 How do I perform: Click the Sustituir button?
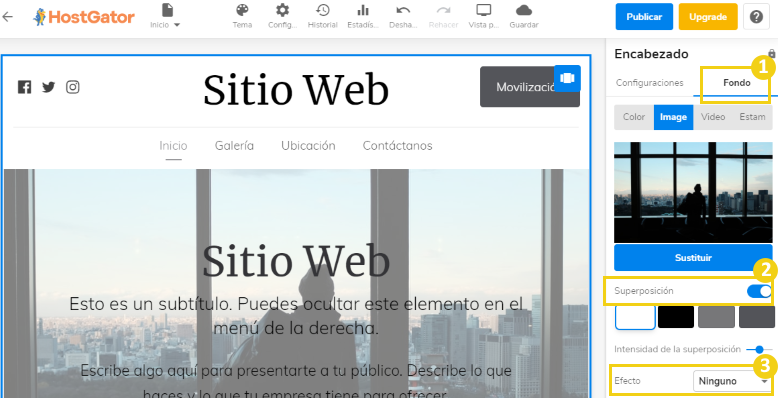693,258
